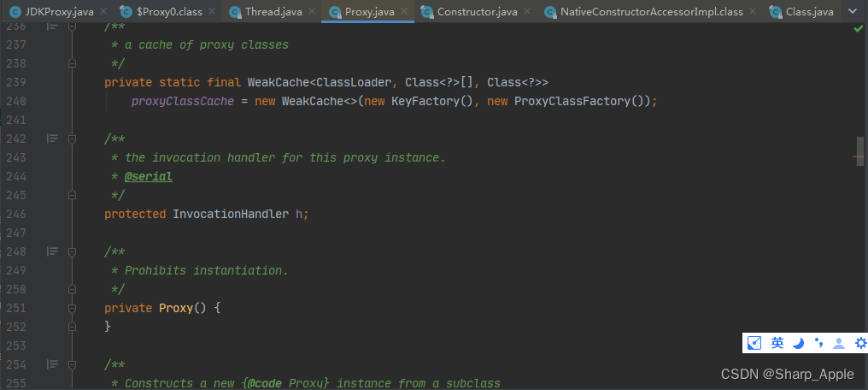The width and height of the screenshot is (868, 390).
Task: Close the JDKProxy.java tab
Action: coord(103,11)
